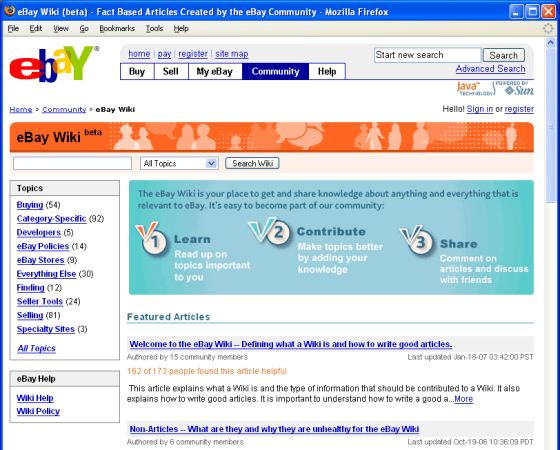Click the Home breadcrumb link
Screen dimensions: 560x450
(x=21, y=110)
